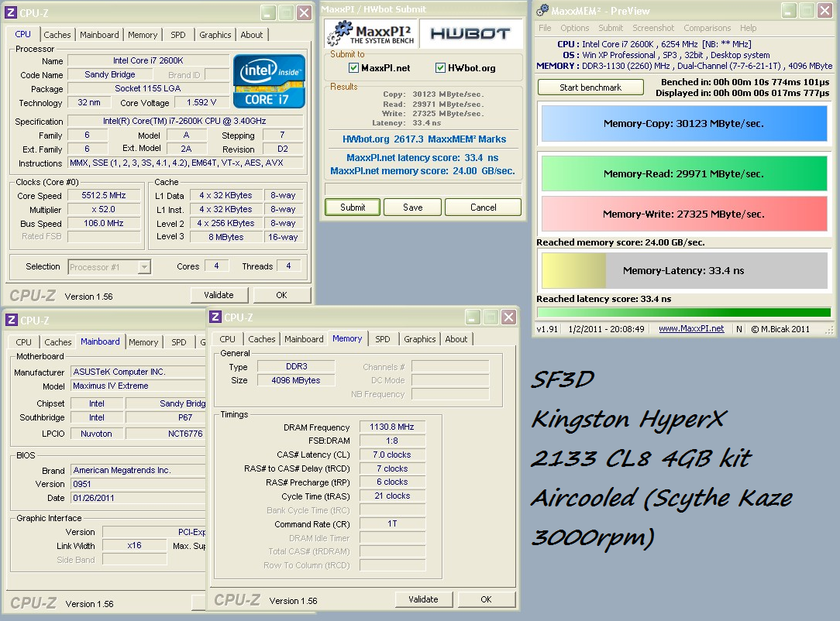840x621 pixels.
Task: Click the CPU-Z Z icon in the top window title bar
Action: click(12, 12)
